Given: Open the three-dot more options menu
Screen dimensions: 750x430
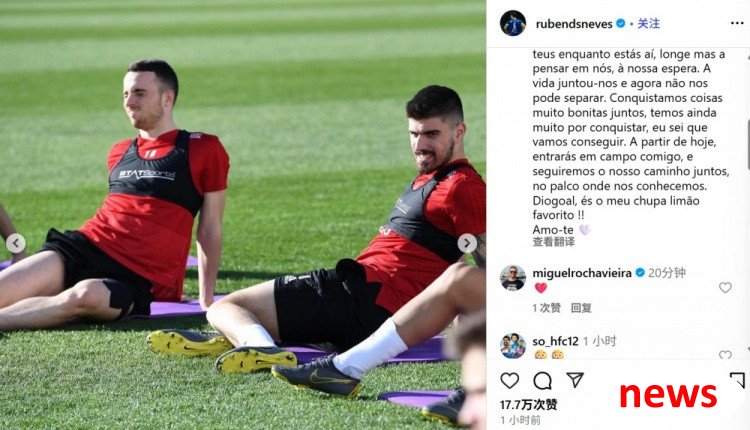Looking at the screenshot, I should coord(737,23).
